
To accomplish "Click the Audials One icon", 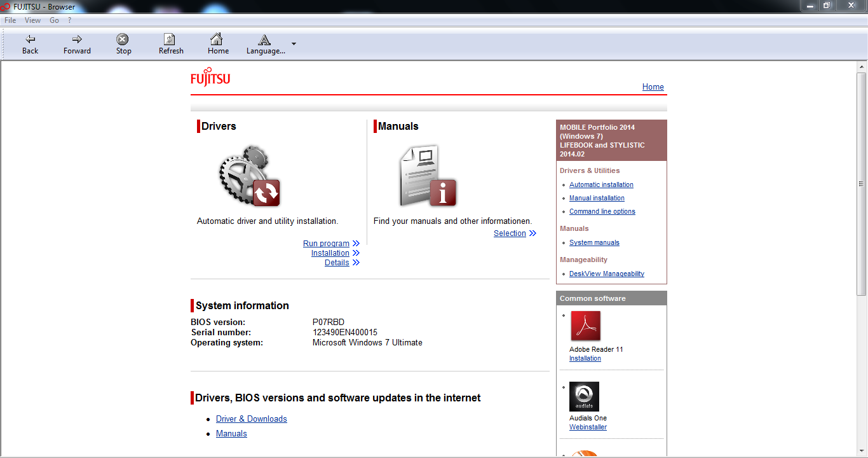I will pyautogui.click(x=584, y=396).
